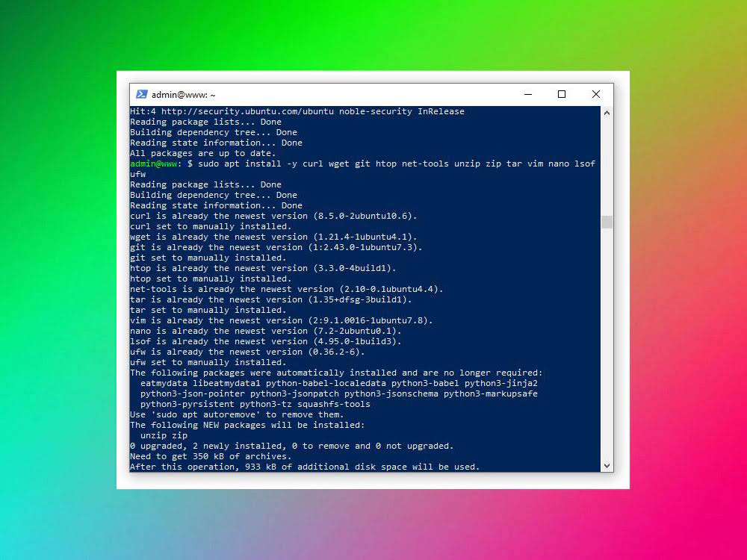
Task: Click 'ufw set to manually installed.' line
Action: pos(208,363)
